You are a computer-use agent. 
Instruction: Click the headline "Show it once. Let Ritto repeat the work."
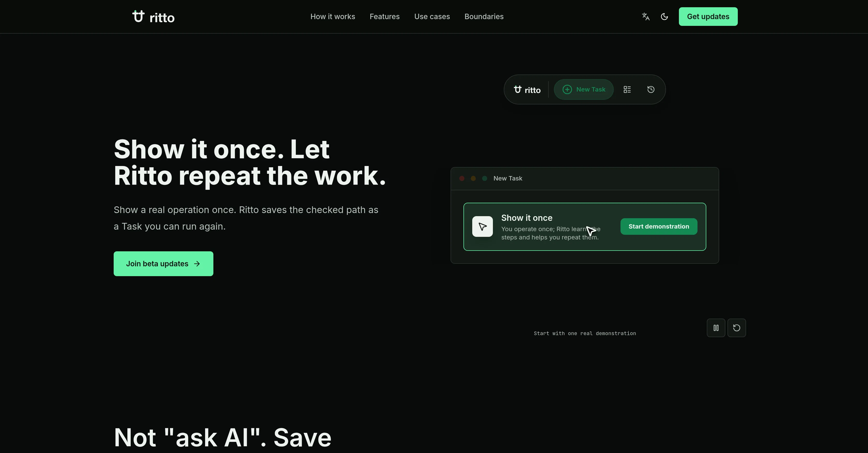250,163
